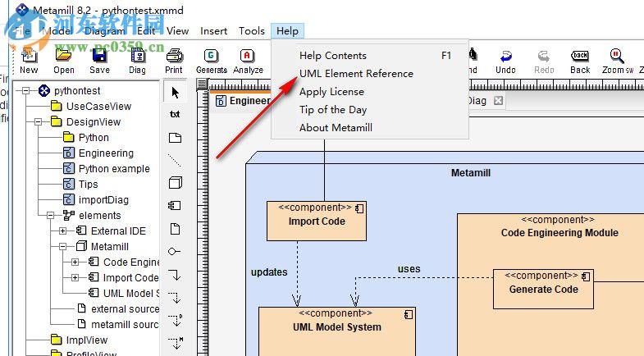Expand the Code Engine tree node

point(75,262)
